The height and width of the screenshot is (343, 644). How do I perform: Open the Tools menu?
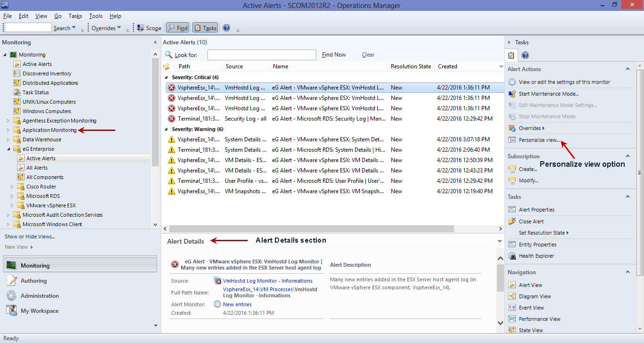click(x=96, y=16)
